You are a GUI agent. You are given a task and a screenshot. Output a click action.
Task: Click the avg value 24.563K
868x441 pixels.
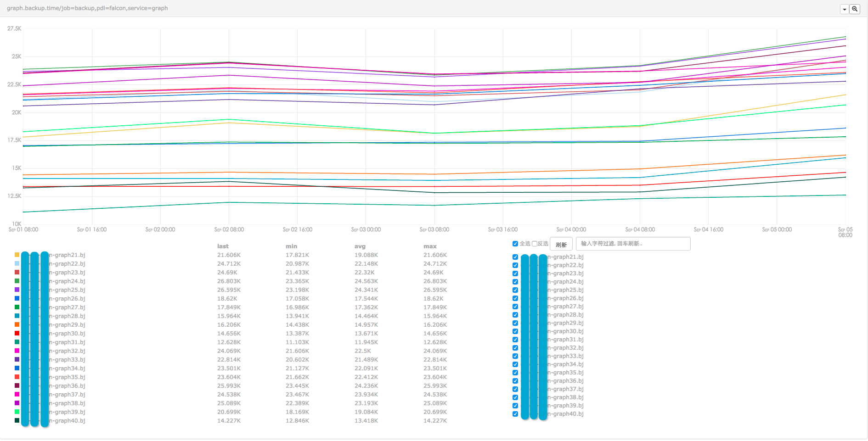[x=366, y=281]
